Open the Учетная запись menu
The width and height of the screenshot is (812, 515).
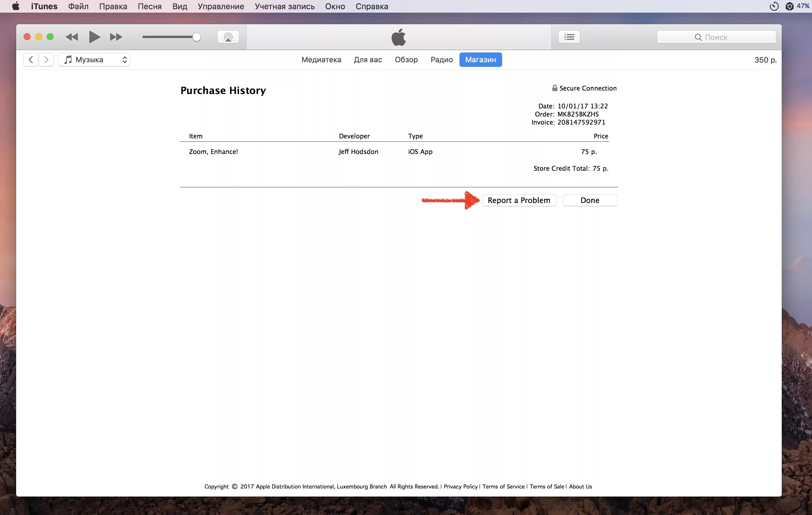click(x=285, y=6)
